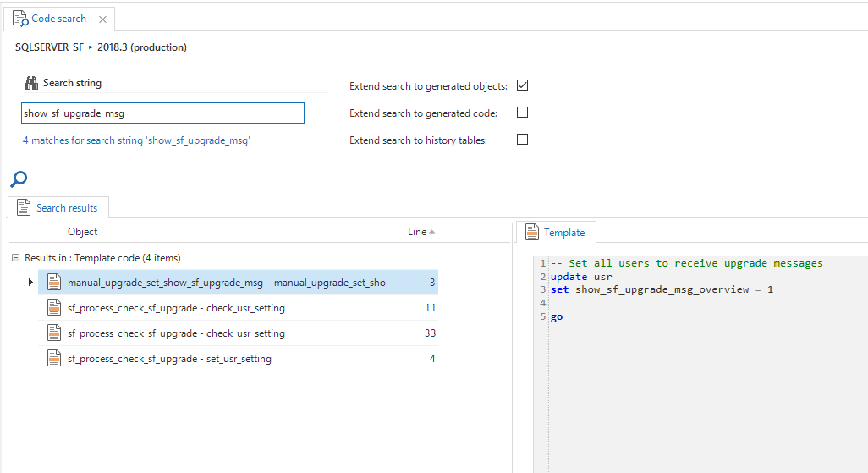Select the sf_process_check_sf_upgrade - set_usr_setting result
This screenshot has width=868, height=473.
click(x=169, y=359)
